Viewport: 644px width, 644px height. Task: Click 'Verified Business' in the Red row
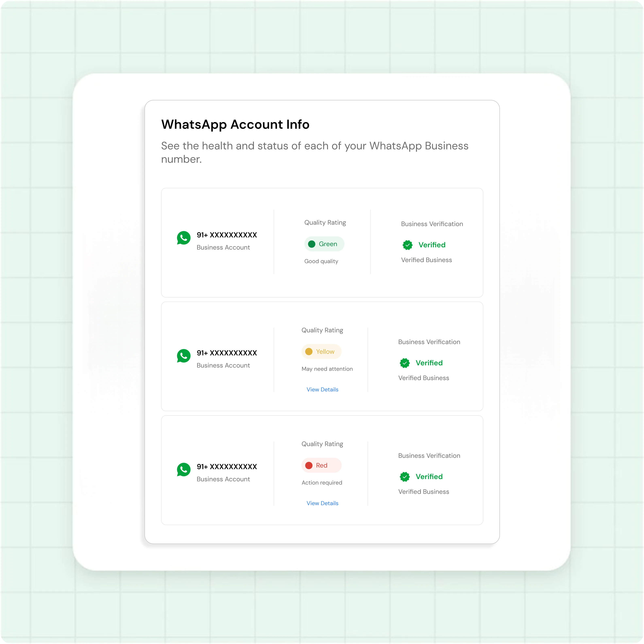tap(424, 492)
